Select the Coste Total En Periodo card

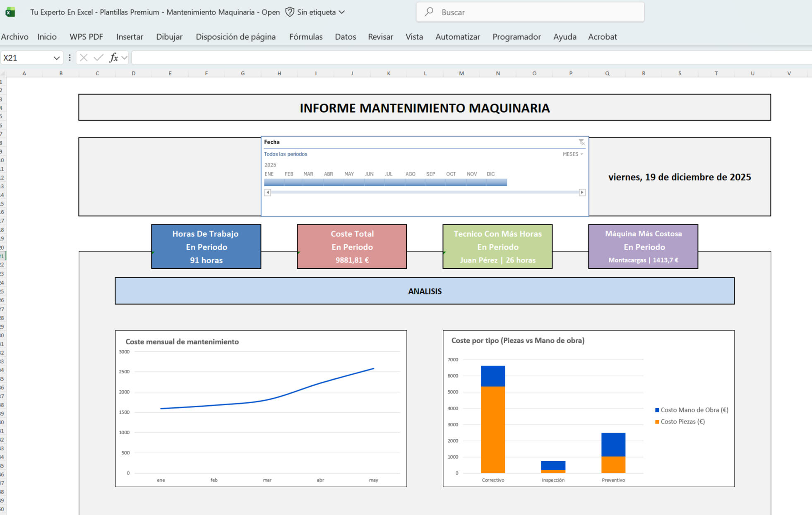point(351,246)
